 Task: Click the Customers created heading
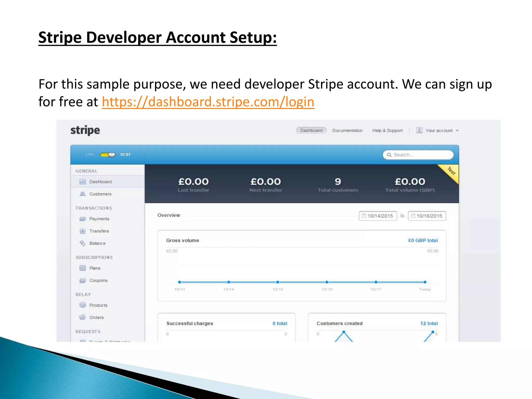coord(340,323)
